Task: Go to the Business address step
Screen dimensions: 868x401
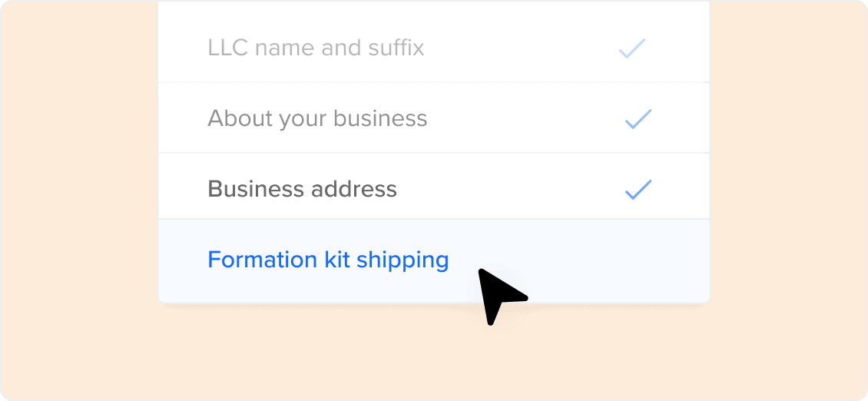Action: click(302, 189)
